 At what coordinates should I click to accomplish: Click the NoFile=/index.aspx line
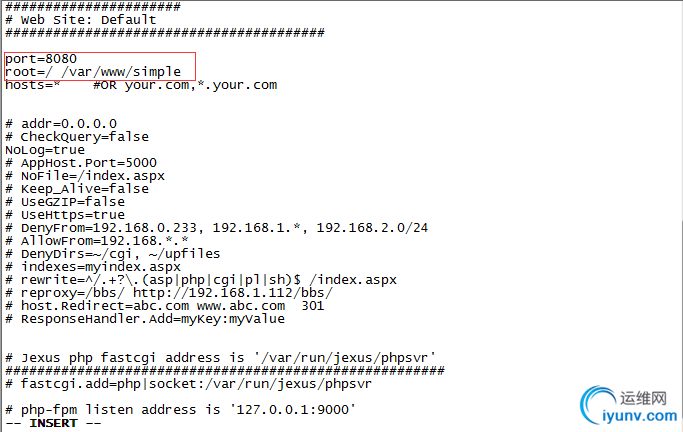(85, 176)
